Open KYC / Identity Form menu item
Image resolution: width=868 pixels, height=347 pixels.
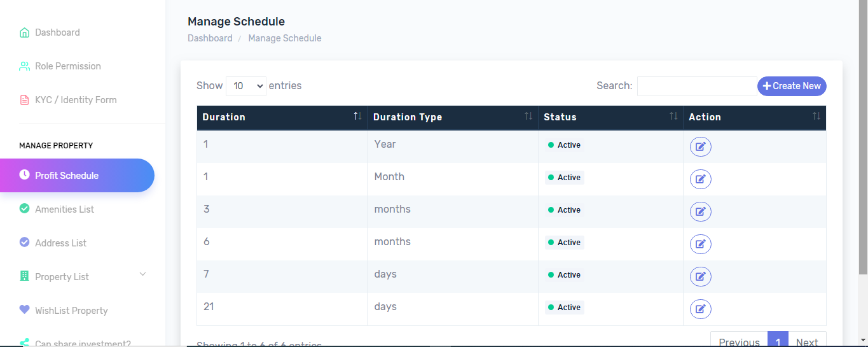[x=76, y=100]
